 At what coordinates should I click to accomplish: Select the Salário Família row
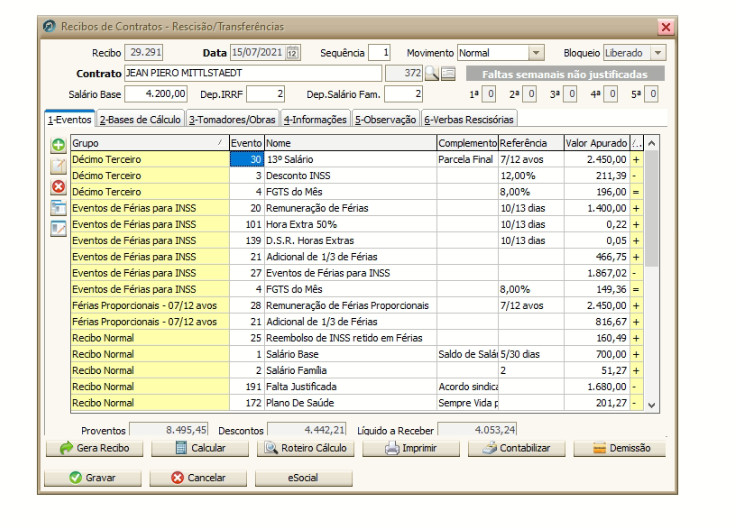pyautogui.click(x=357, y=371)
